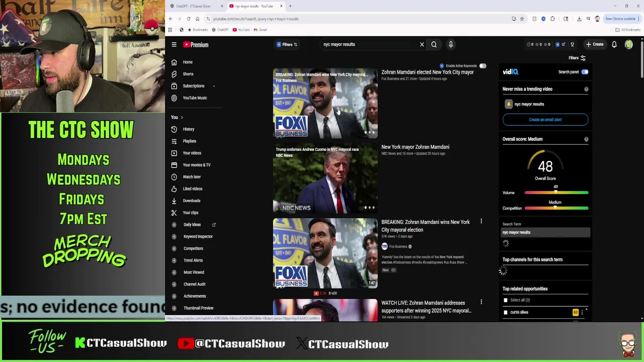Click the Volume score slider bar
This screenshot has height=362, width=644.
pos(556,193)
